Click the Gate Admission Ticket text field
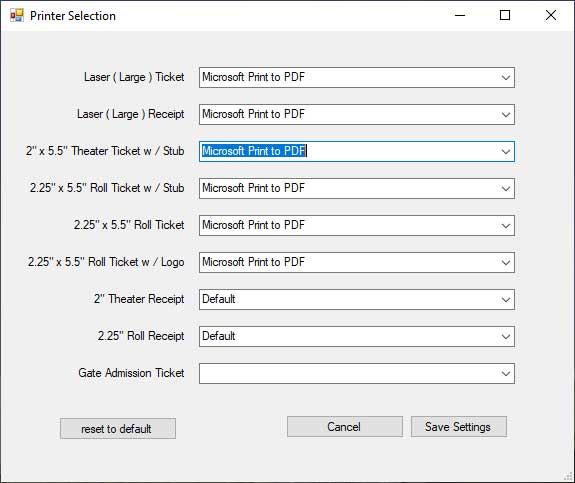Viewport: 575px width, 483px height. [x=348, y=374]
